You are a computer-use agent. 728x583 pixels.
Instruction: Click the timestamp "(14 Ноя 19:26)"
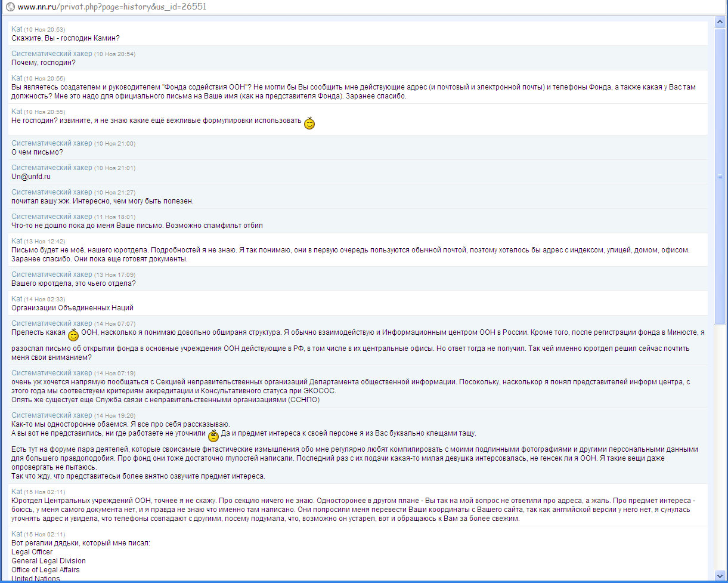114,416
